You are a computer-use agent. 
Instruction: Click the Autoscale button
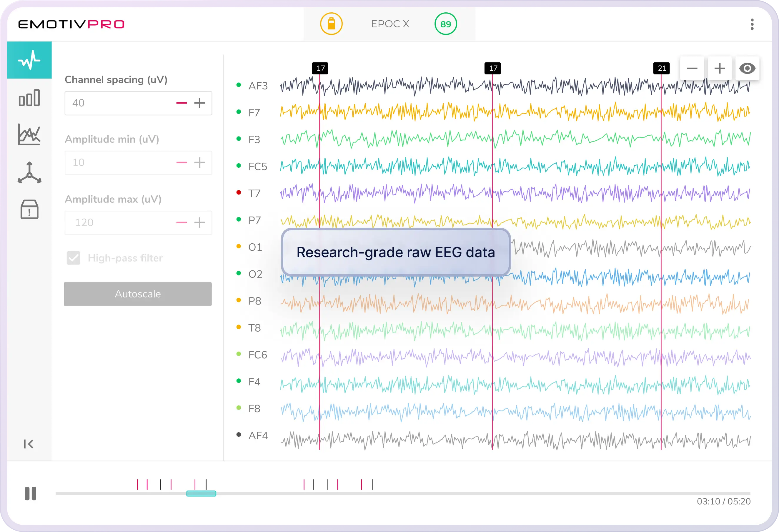tap(138, 294)
